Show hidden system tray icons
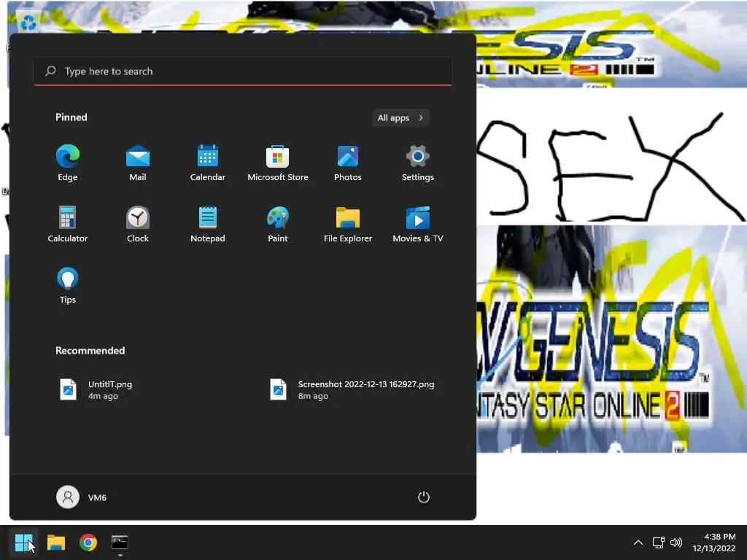Image resolution: width=747 pixels, height=560 pixels. click(638, 542)
